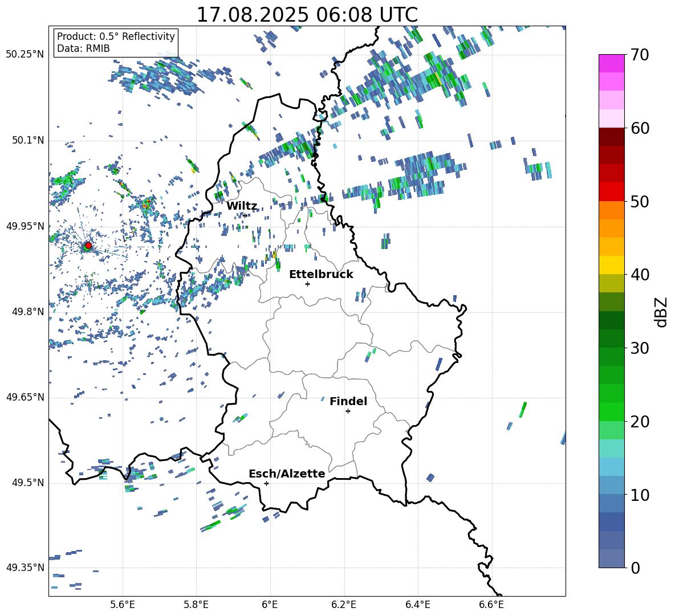Click the 'Data: RMIB' label

coord(83,48)
